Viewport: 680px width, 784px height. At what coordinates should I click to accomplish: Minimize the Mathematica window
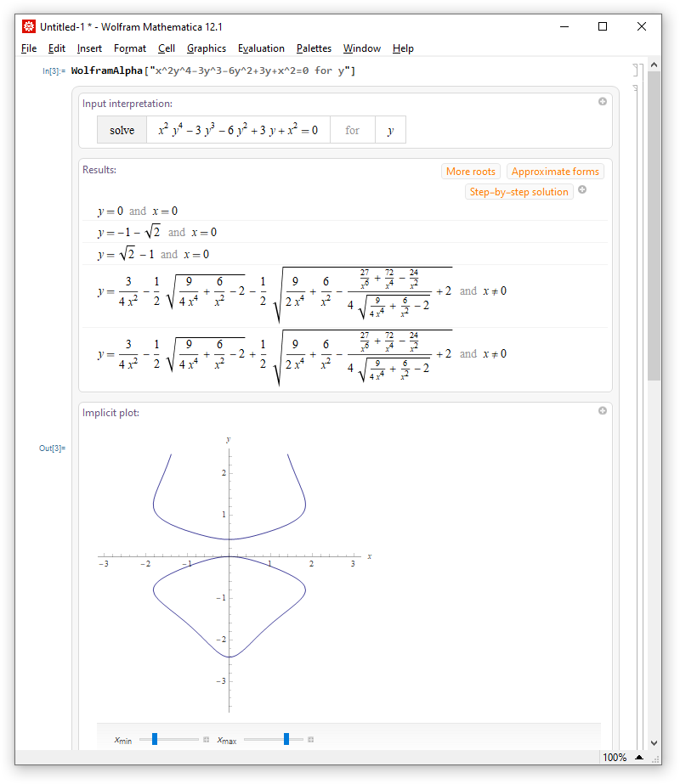coord(564,26)
